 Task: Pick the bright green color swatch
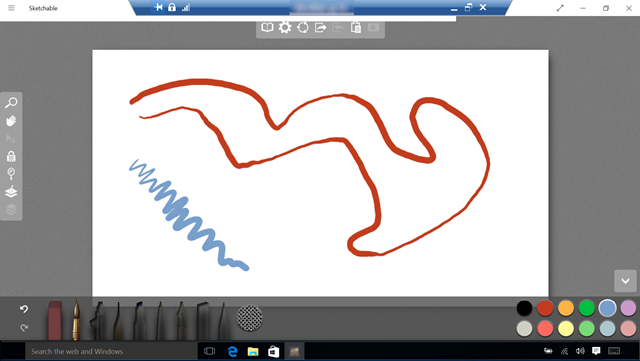[x=587, y=308]
